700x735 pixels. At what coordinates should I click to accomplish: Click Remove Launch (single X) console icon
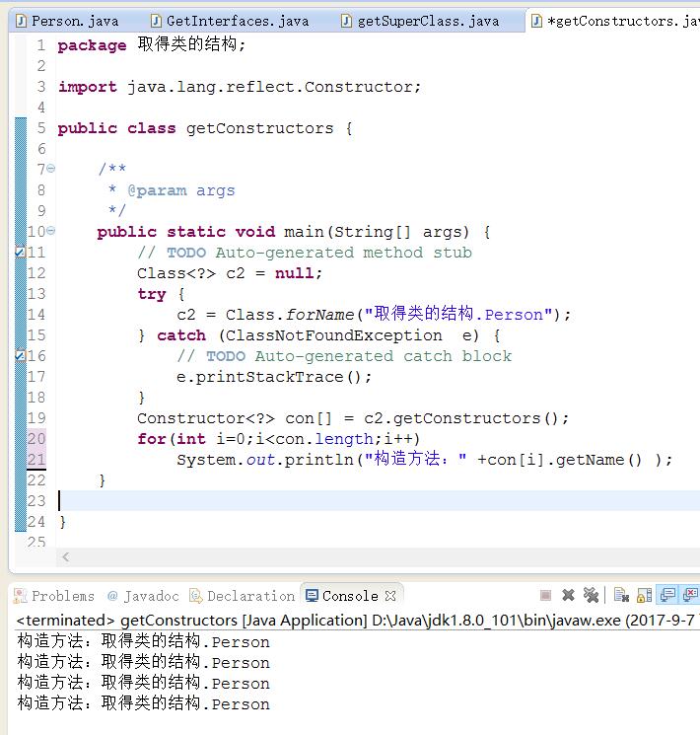tap(568, 595)
